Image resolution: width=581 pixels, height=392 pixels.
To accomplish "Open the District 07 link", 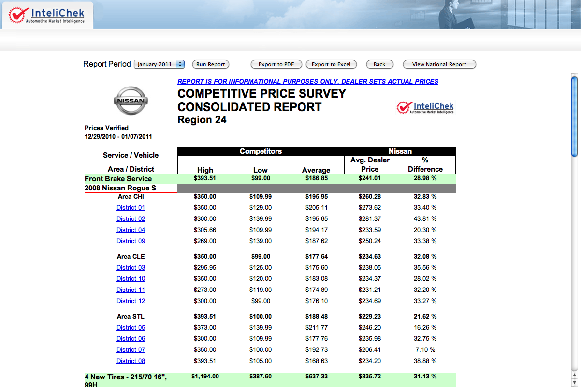I will pyautogui.click(x=131, y=350).
